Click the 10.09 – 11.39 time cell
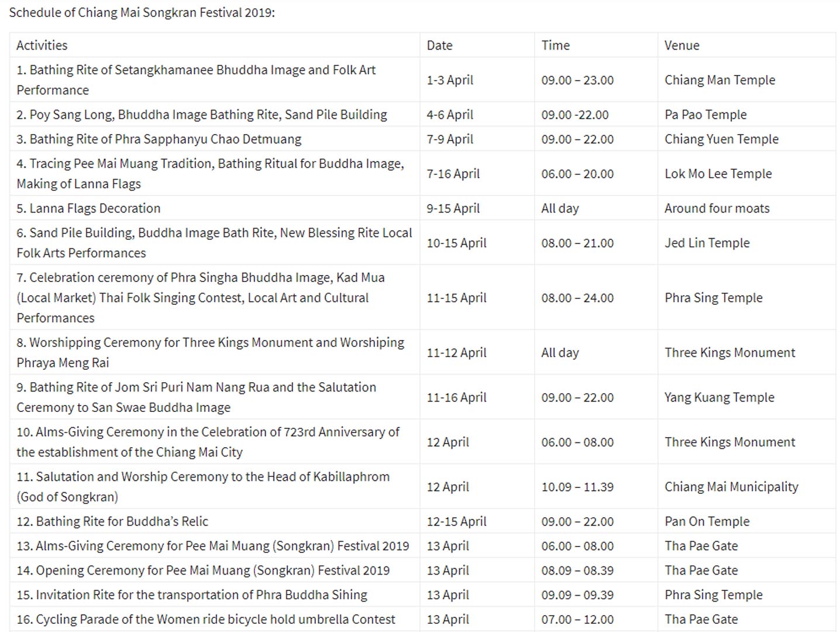 click(577, 487)
